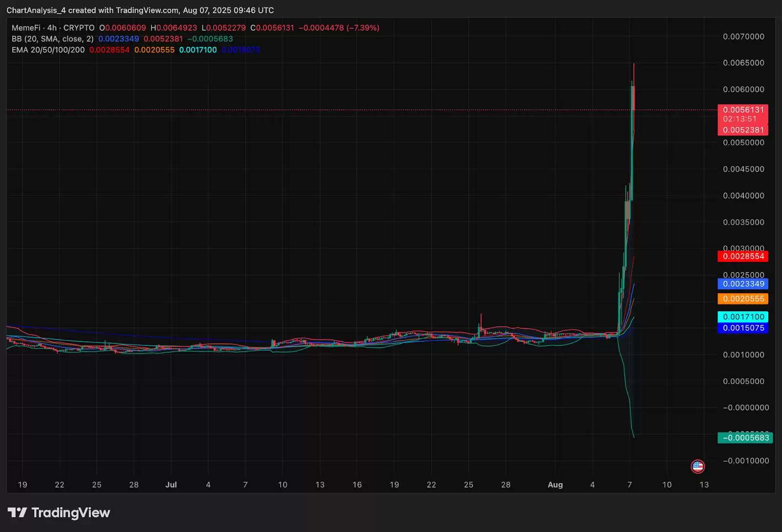This screenshot has width=782, height=532.
Task: Click the 0.0052381 upper band axis label
Action: point(743,130)
